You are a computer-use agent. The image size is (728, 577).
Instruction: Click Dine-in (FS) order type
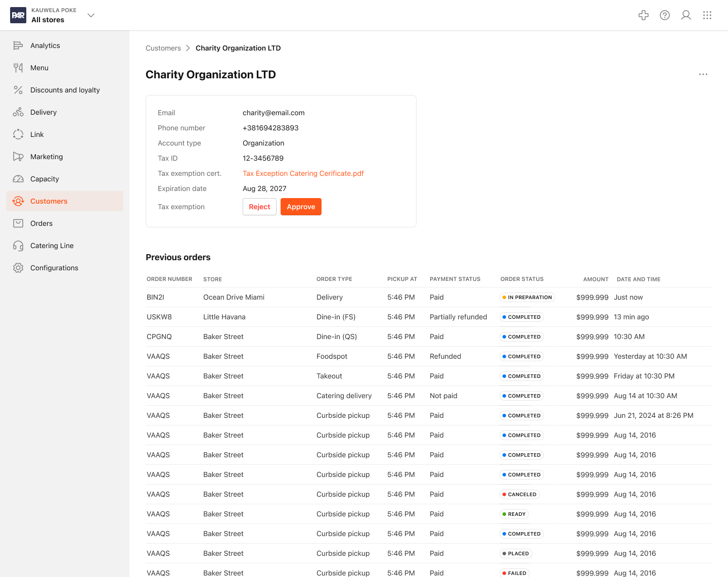coord(336,317)
